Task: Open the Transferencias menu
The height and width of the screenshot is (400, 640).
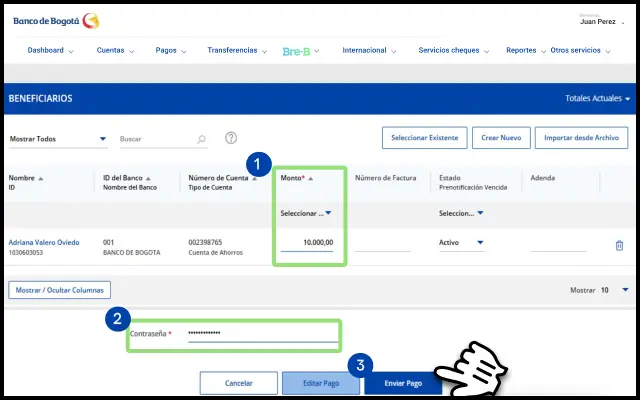Action: click(x=237, y=50)
